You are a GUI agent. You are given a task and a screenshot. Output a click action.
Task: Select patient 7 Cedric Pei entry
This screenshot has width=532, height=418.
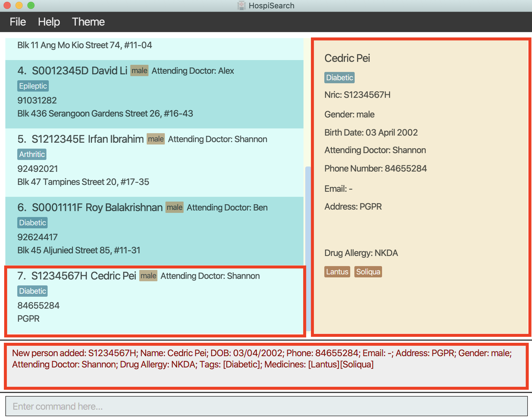point(154,300)
